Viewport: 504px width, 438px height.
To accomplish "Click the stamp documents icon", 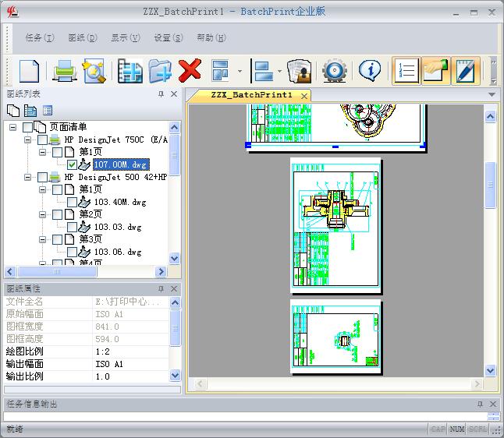I will (x=300, y=71).
